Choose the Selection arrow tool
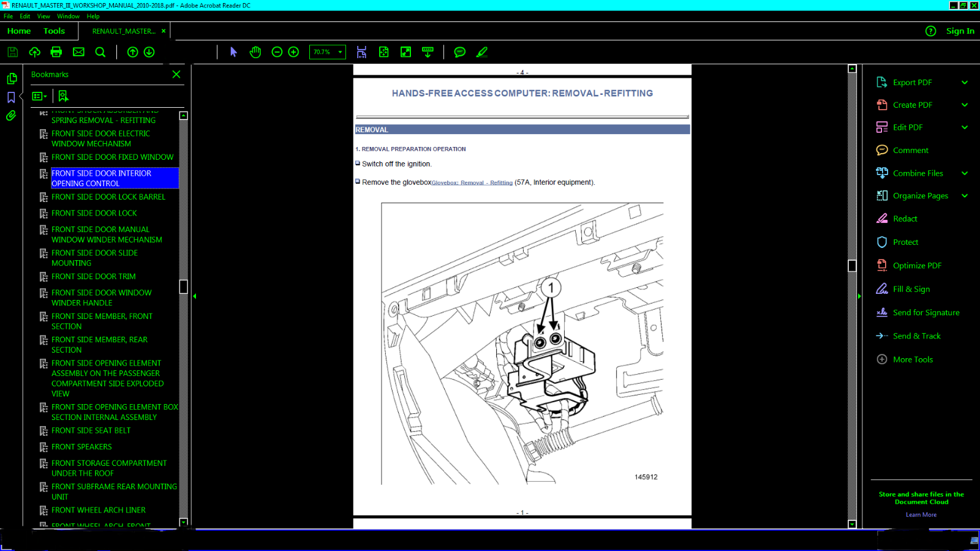Image resolution: width=980 pixels, height=551 pixels. click(x=233, y=52)
